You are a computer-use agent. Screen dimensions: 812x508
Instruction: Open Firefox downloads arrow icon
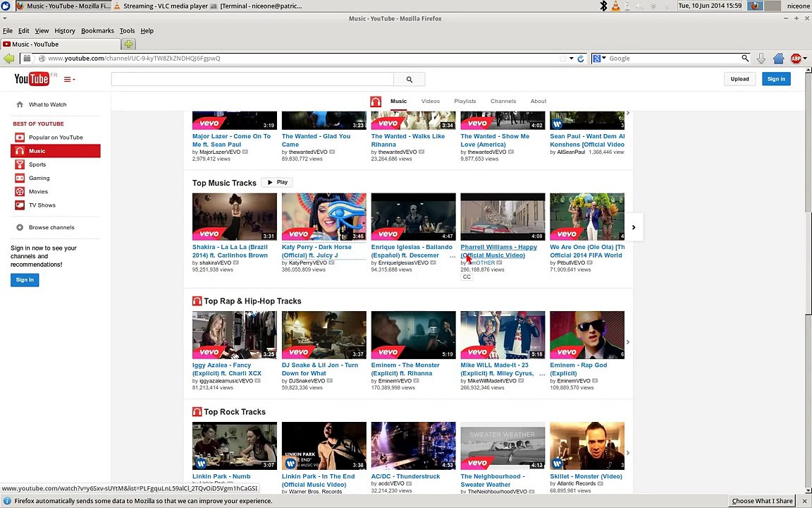[761, 59]
